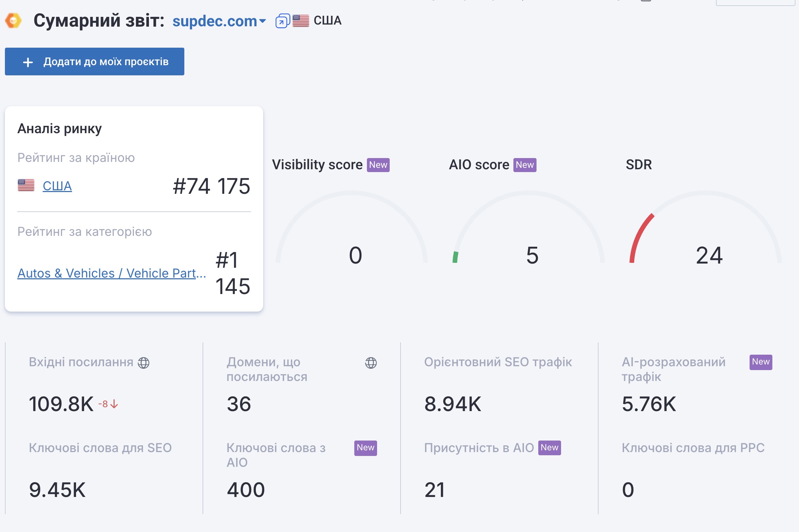Click the orange hexagon logo icon
The width and height of the screenshot is (799, 532).
pos(13,21)
